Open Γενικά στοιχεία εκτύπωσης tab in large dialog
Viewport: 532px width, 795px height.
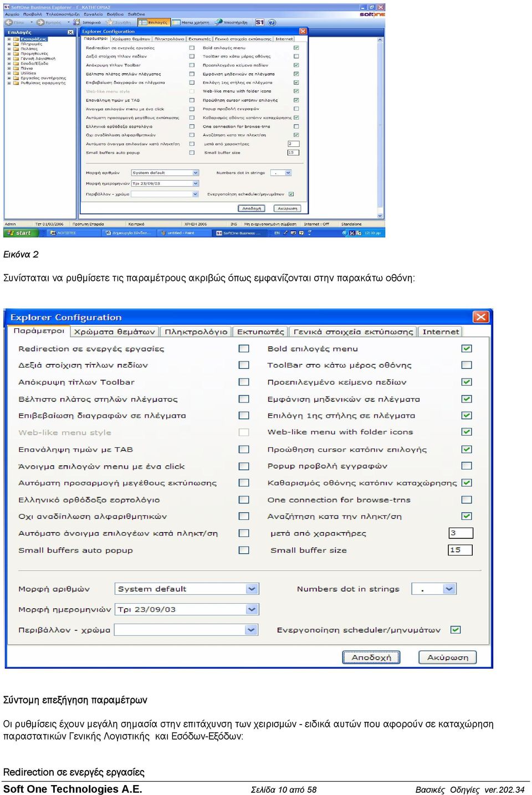tap(353, 332)
